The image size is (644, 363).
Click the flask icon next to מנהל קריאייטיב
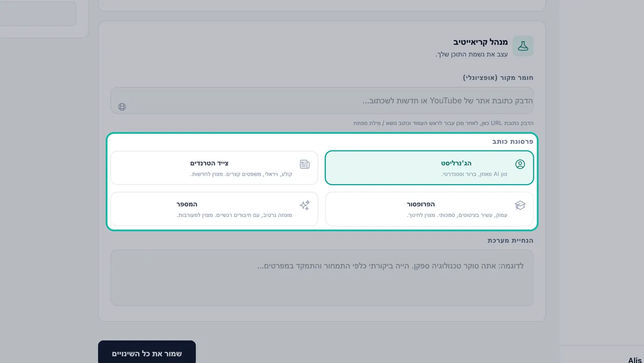(x=523, y=46)
